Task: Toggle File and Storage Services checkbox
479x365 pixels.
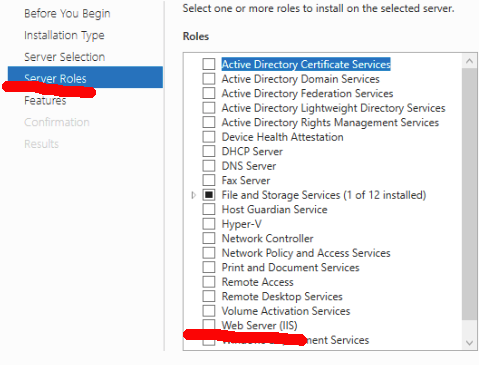Action: click(209, 195)
